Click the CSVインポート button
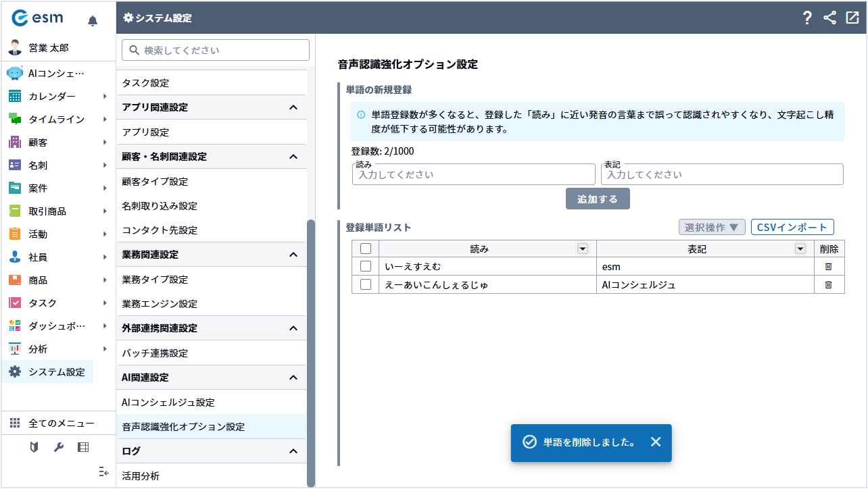868x489 pixels. click(x=792, y=227)
